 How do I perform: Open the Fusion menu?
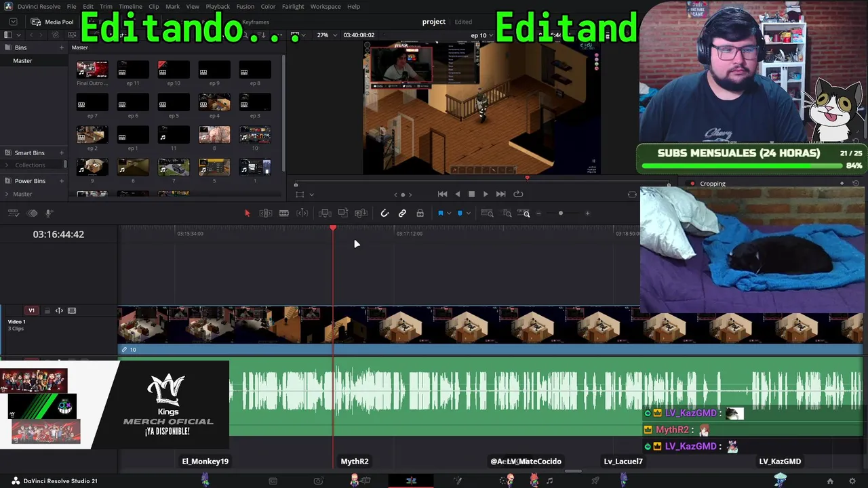click(245, 7)
